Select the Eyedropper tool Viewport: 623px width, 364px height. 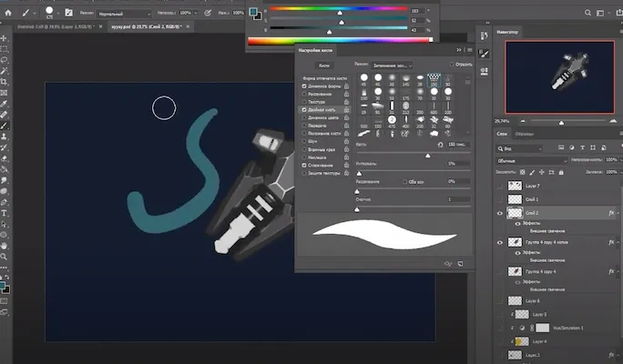tap(5, 103)
